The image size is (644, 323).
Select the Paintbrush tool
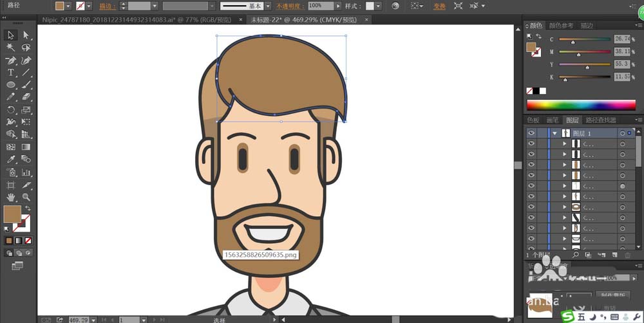pyautogui.click(x=26, y=85)
